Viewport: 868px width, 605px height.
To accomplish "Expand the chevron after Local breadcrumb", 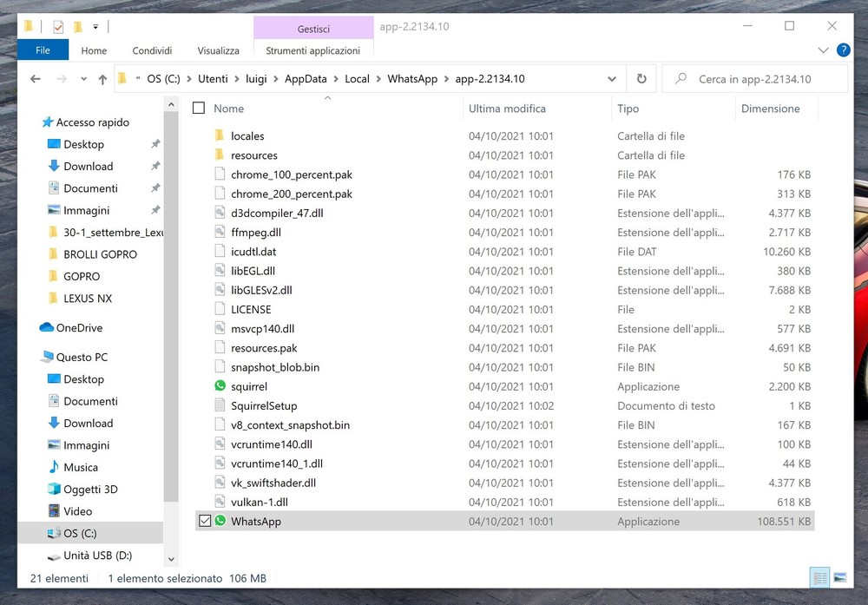I will pyautogui.click(x=378, y=79).
